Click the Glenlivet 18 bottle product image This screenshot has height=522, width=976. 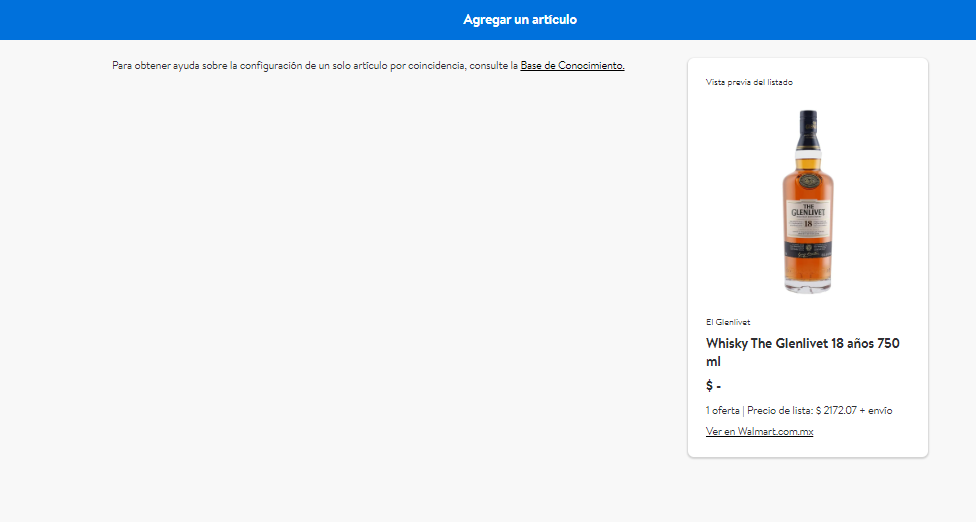808,201
